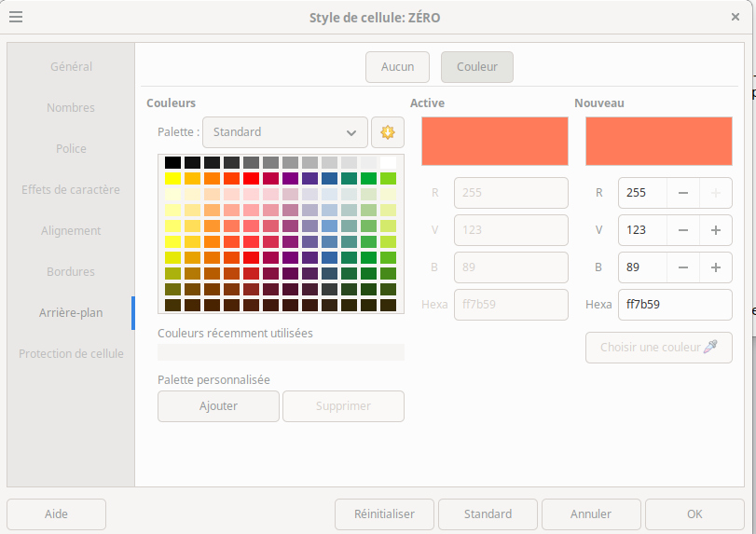Click the Annuler button

click(591, 514)
